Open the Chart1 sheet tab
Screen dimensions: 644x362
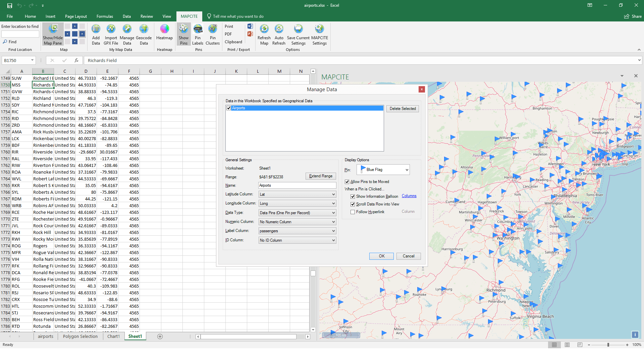[x=113, y=337]
